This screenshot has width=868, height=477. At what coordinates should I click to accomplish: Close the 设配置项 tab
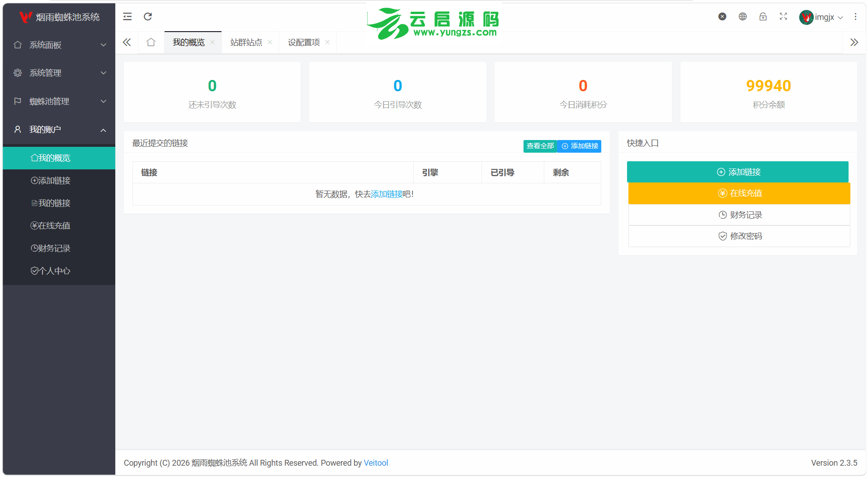(x=327, y=42)
